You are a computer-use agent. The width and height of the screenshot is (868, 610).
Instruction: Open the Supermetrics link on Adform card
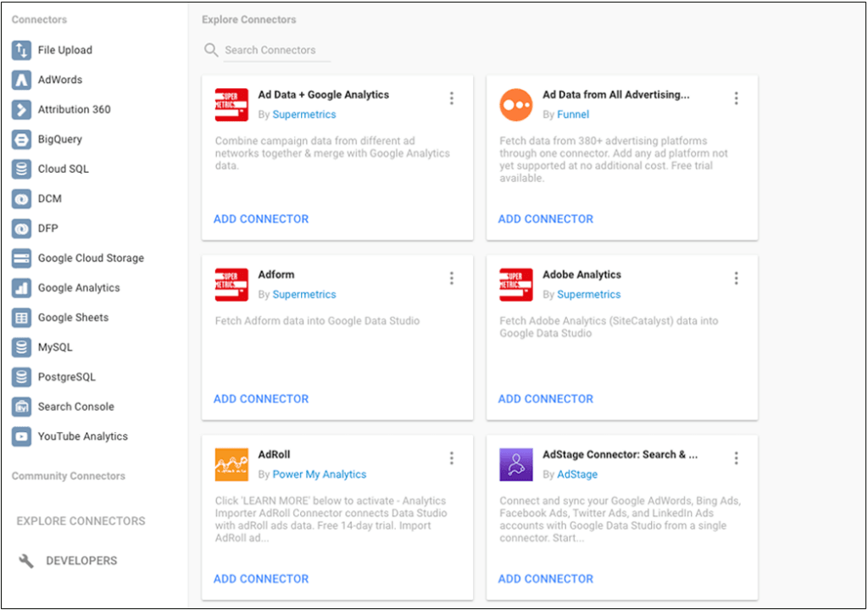(x=304, y=295)
